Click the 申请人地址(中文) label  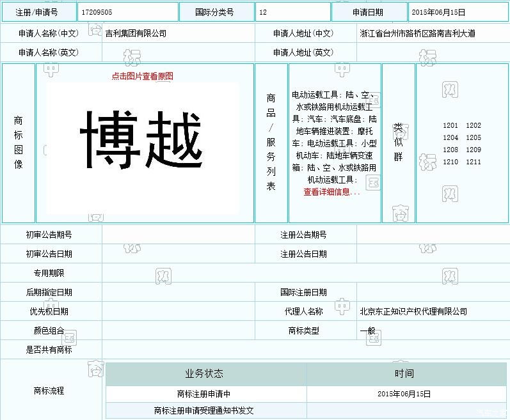[x=303, y=33]
